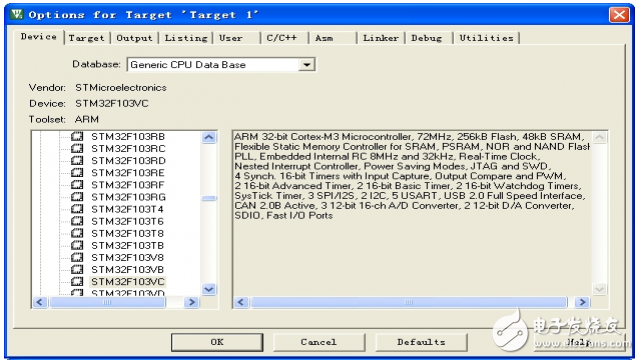Select the STM32F103RG chip icon

click(x=77, y=197)
